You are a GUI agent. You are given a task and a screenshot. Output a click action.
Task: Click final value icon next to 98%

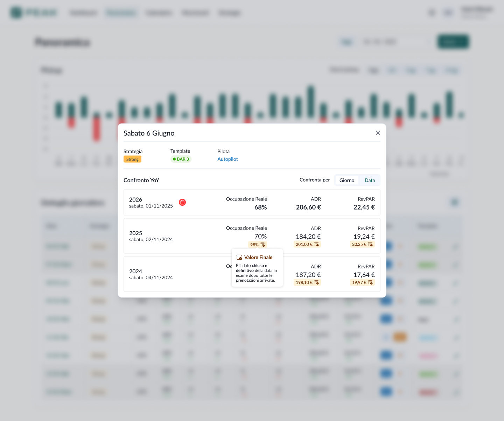pyautogui.click(x=263, y=245)
